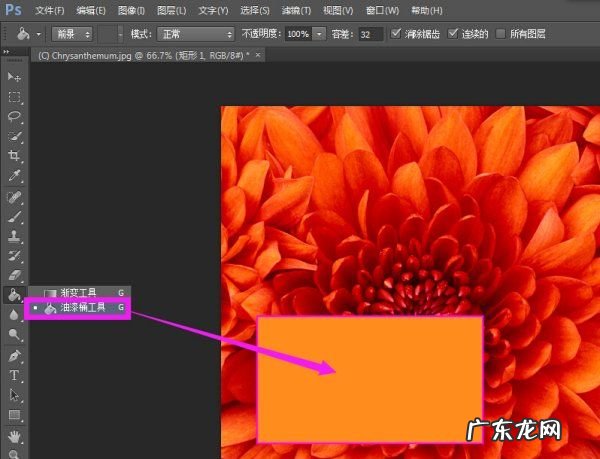Choose 油漆桶工具 from the flyout

pos(80,309)
